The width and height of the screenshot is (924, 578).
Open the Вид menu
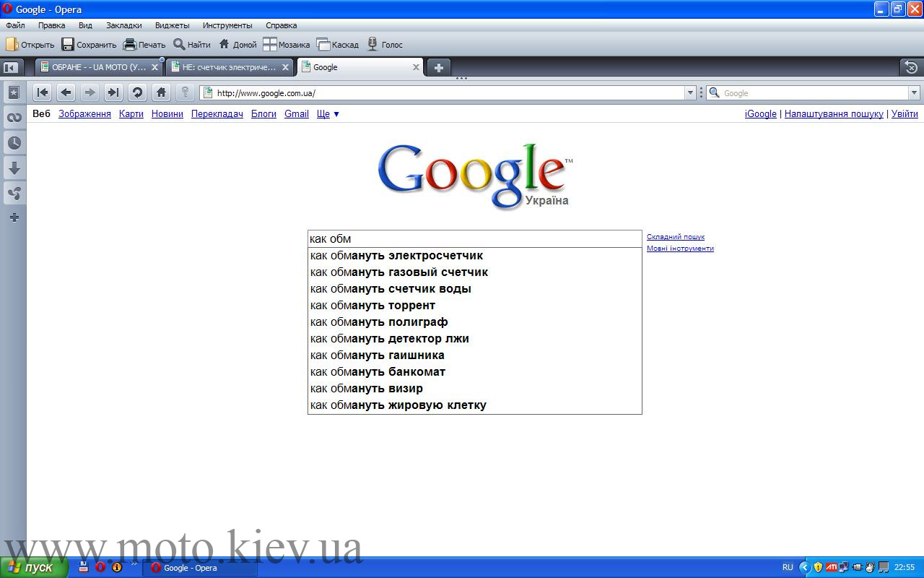85,25
